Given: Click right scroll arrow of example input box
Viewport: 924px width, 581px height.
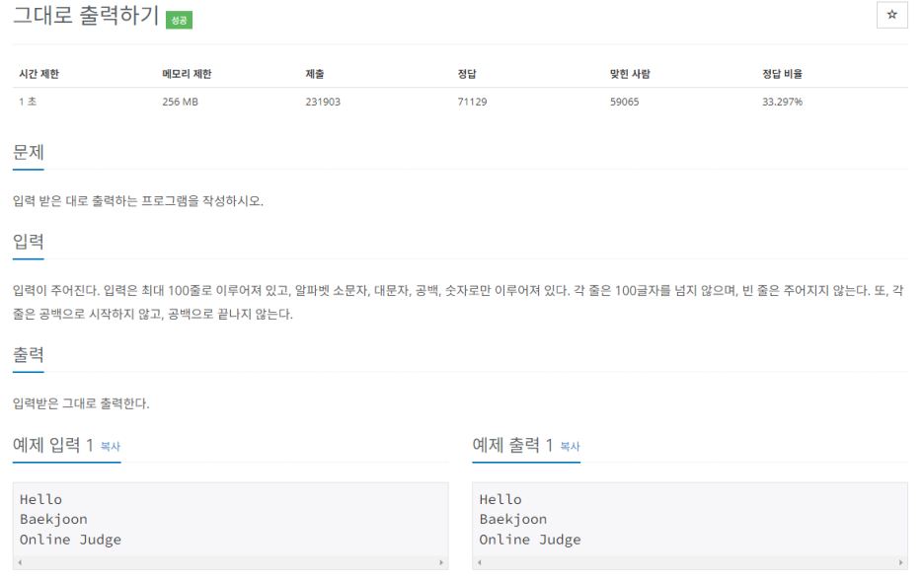Looking at the screenshot, I should [x=441, y=563].
